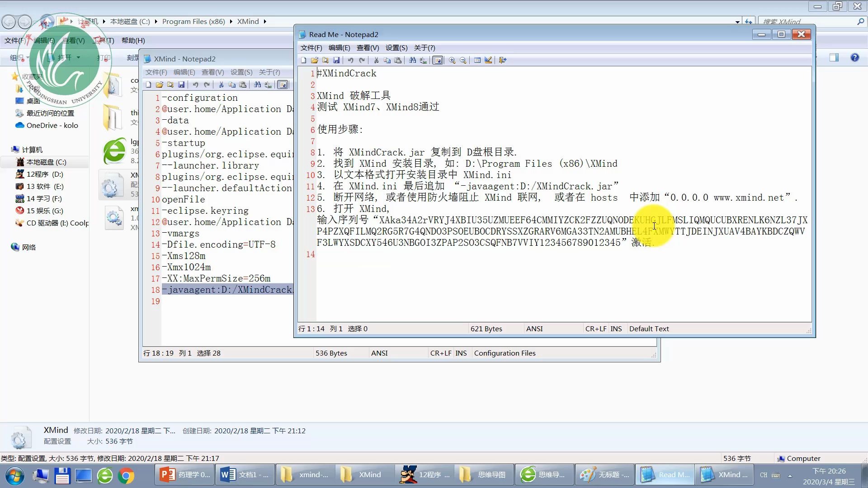Click Open file icon in Read Me toolbar
Screen dimensions: 868x488
click(314, 60)
